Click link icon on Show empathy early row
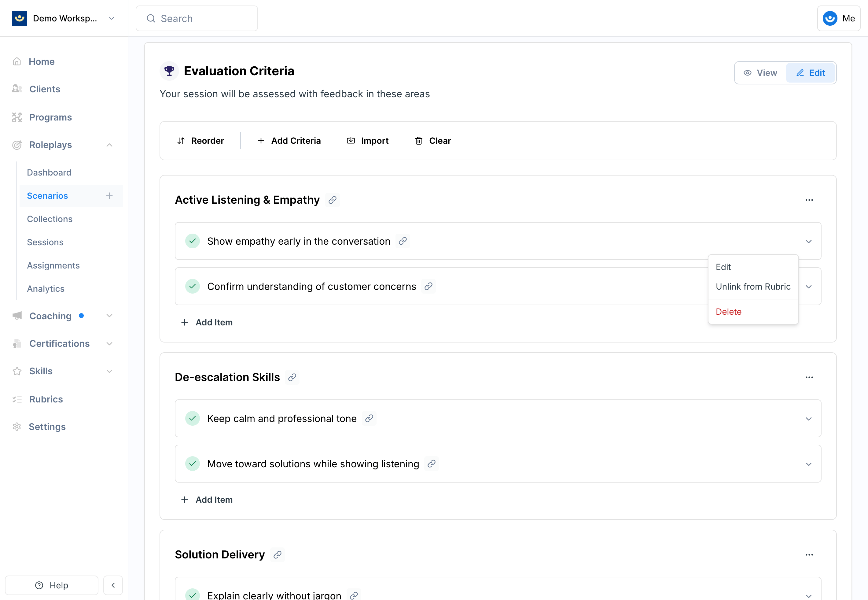868x600 pixels. coord(403,241)
